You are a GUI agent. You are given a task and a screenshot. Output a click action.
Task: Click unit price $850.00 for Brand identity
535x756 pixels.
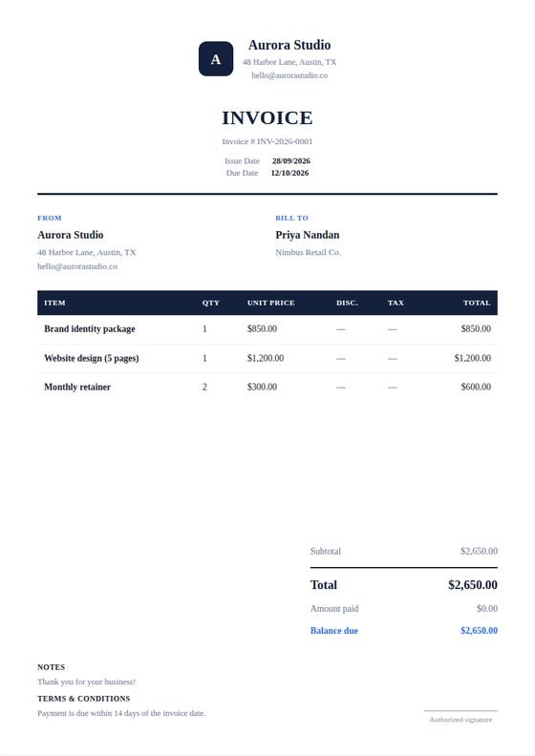tap(262, 328)
